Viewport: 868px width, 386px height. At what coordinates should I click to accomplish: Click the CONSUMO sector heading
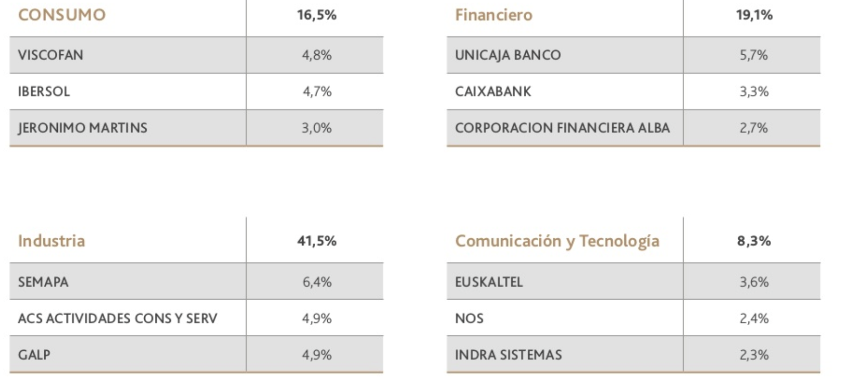click(62, 15)
